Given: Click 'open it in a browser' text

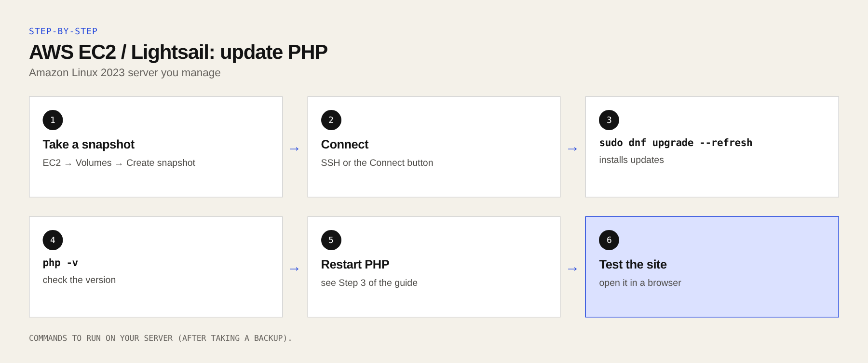Looking at the screenshot, I should pyautogui.click(x=640, y=283).
